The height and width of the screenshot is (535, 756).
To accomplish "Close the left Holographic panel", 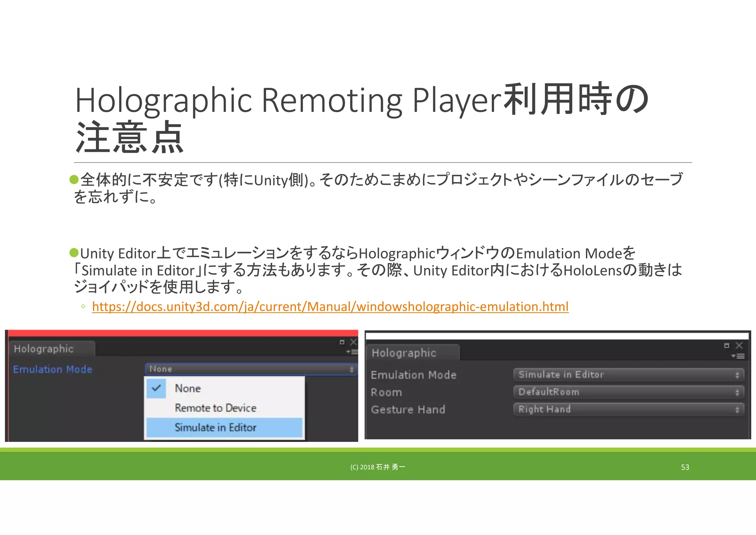I will (353, 342).
